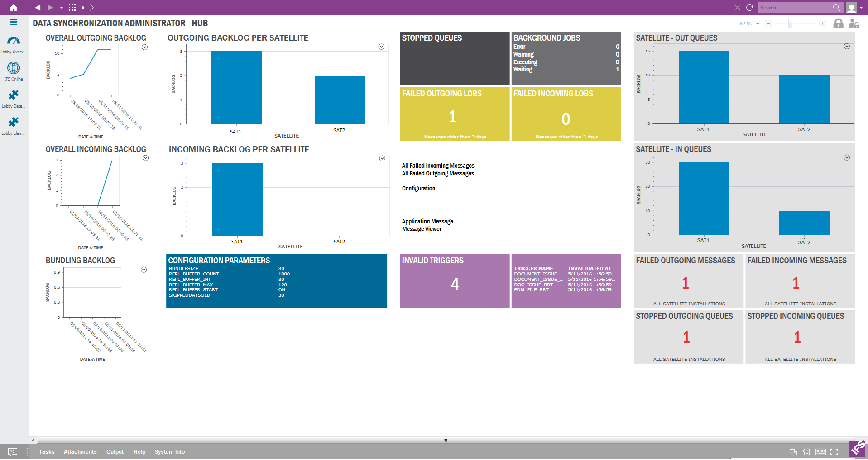Go to the Home page icon
Image resolution: width=868 pixels, height=460 pixels.
[x=14, y=7]
